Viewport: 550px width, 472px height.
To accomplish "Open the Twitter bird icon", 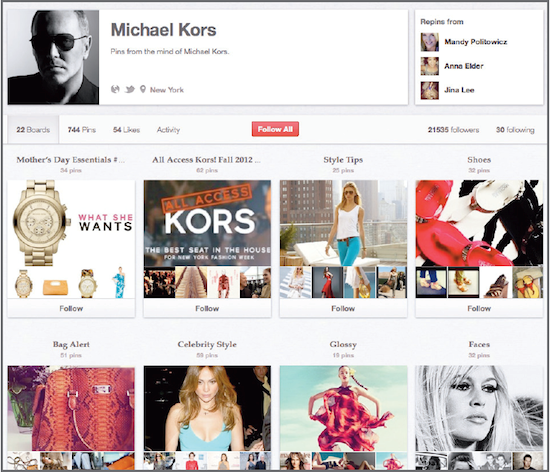I will tap(129, 89).
